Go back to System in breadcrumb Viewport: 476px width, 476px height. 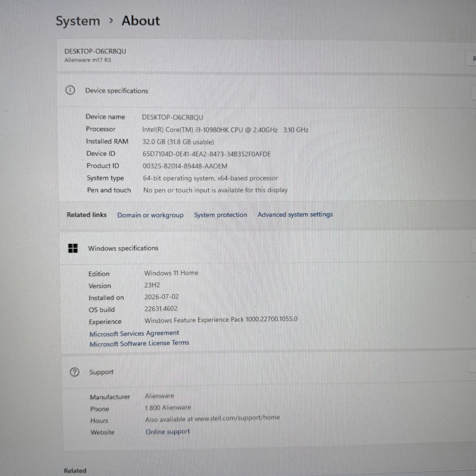[78, 21]
